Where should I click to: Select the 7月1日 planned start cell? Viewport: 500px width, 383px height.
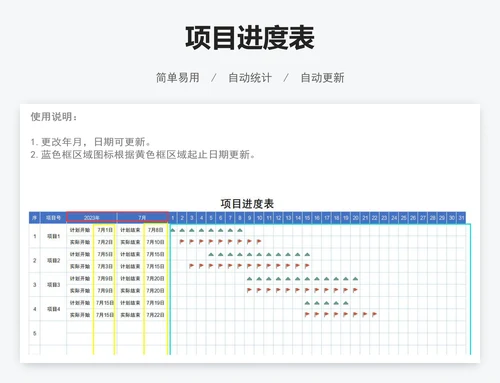105,230
